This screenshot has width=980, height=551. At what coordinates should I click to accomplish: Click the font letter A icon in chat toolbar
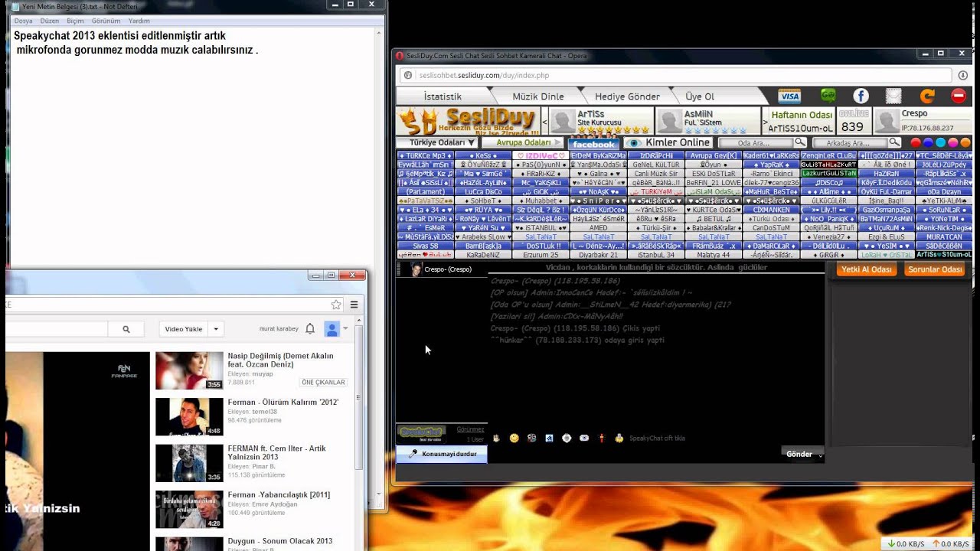coord(549,438)
